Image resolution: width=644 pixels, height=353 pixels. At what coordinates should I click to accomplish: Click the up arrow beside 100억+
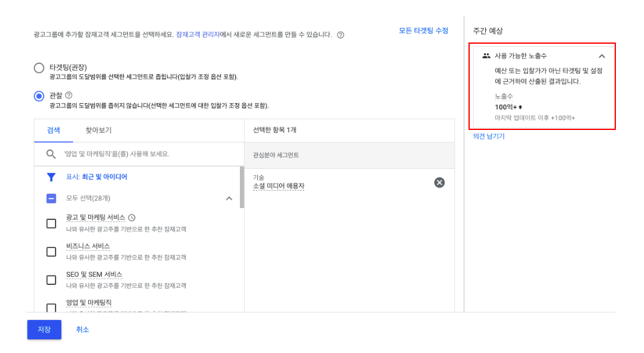click(520, 107)
